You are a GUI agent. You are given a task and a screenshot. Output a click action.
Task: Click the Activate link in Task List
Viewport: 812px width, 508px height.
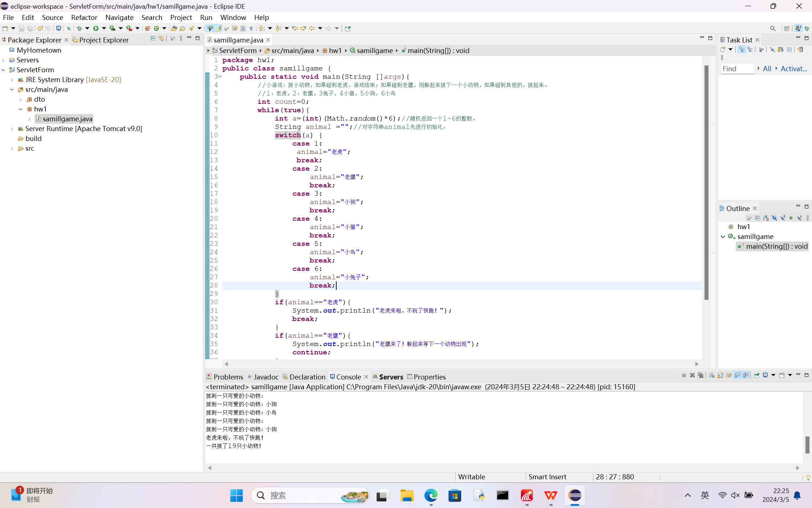point(793,69)
